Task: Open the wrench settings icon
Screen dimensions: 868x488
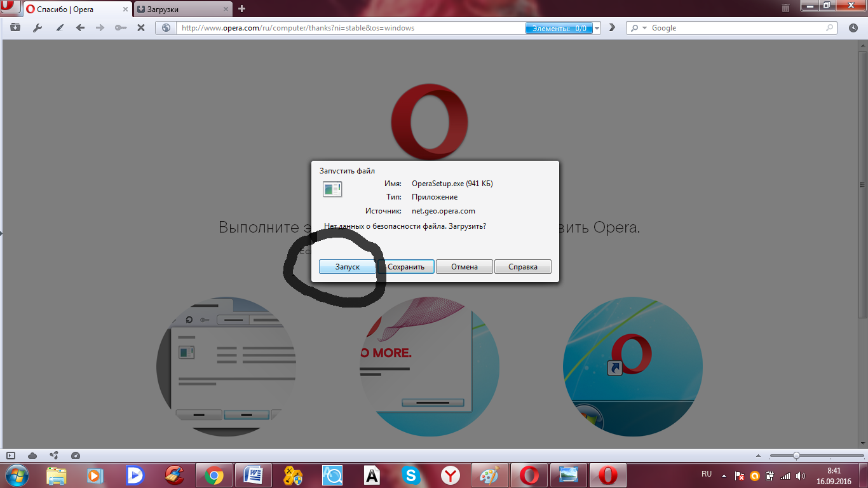Action: click(37, 28)
